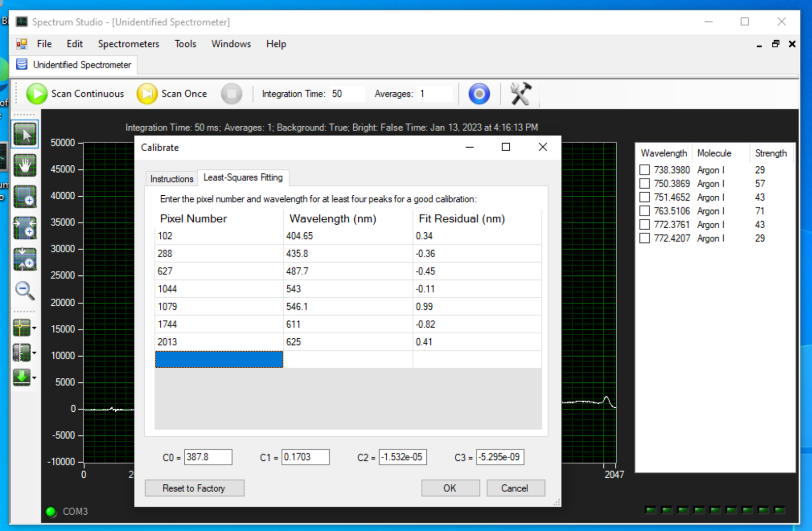Switch to the Instructions tab

[x=172, y=179]
